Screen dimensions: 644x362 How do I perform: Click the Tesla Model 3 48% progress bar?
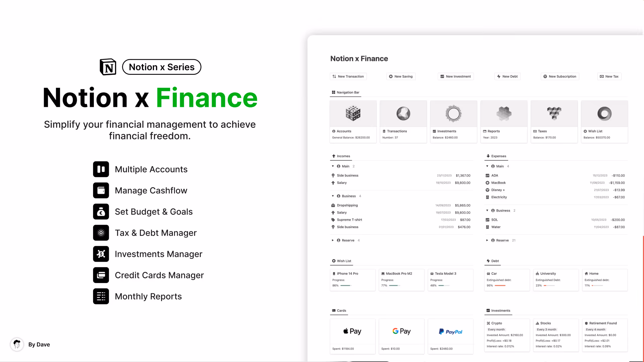click(444, 286)
